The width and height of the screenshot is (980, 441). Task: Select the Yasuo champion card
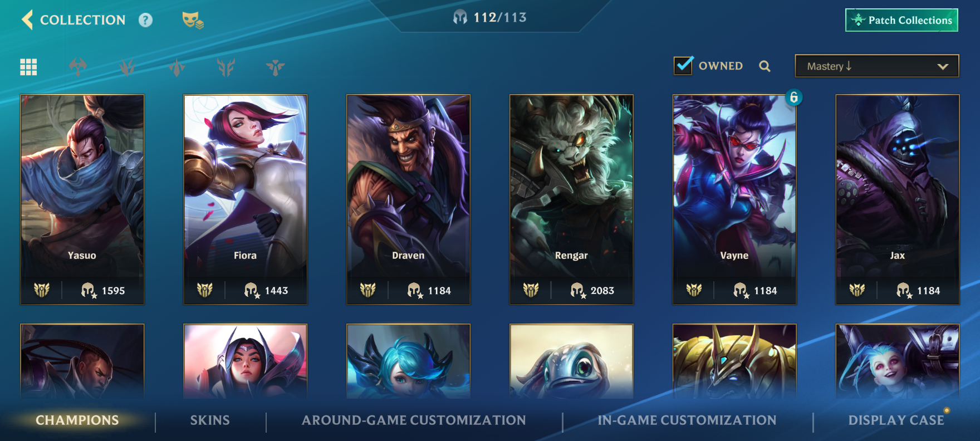click(82, 199)
